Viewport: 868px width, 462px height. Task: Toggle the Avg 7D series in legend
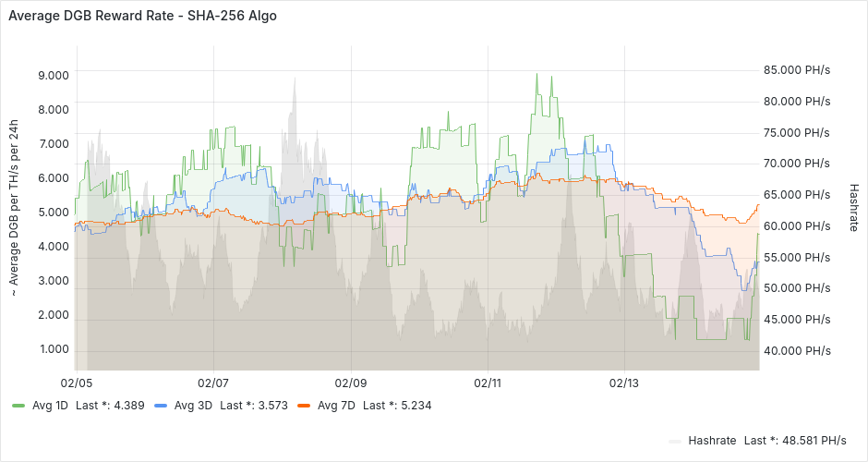click(x=334, y=405)
